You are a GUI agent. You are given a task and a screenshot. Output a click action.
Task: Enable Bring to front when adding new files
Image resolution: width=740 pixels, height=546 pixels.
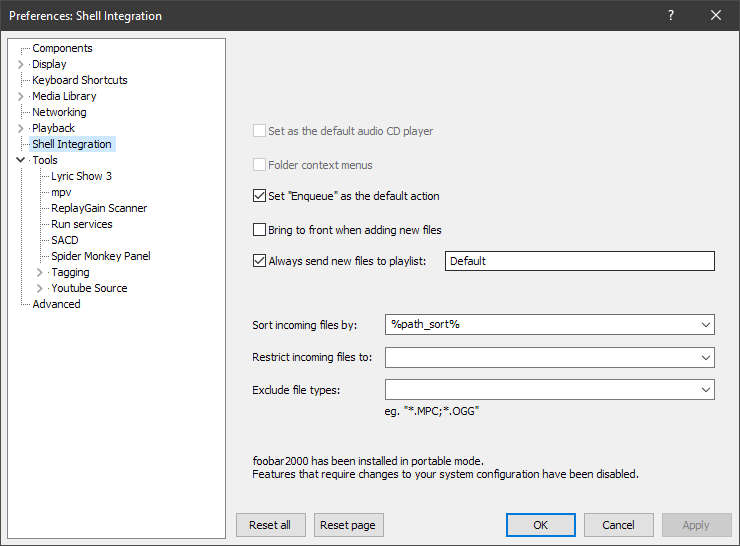click(260, 230)
